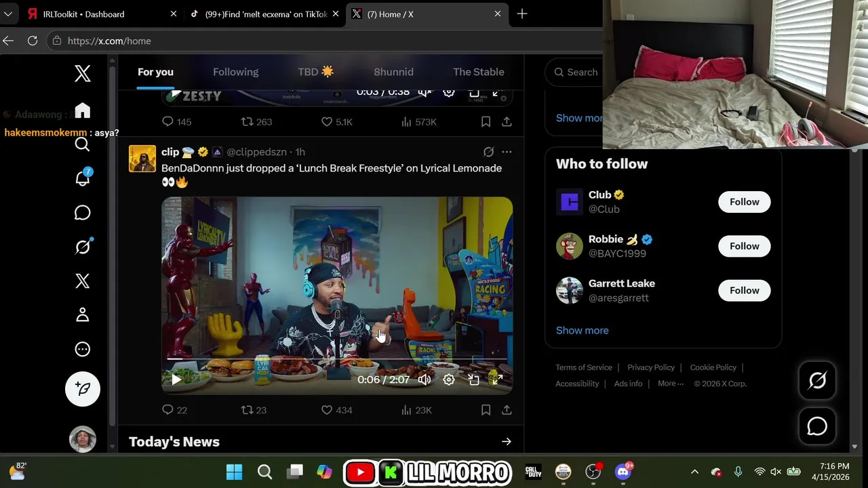The width and height of the screenshot is (868, 488).
Task: Go to Home via house icon
Action: point(83,110)
